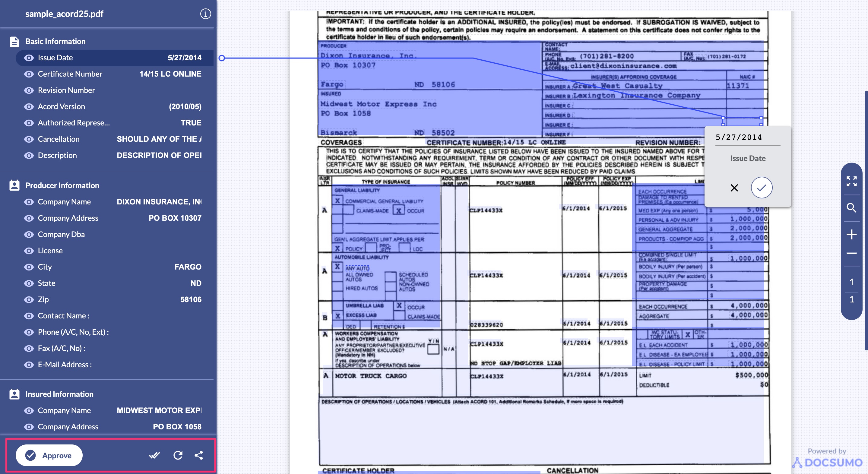Select the ND state value
This screenshot has height=474, width=868.
click(196, 283)
